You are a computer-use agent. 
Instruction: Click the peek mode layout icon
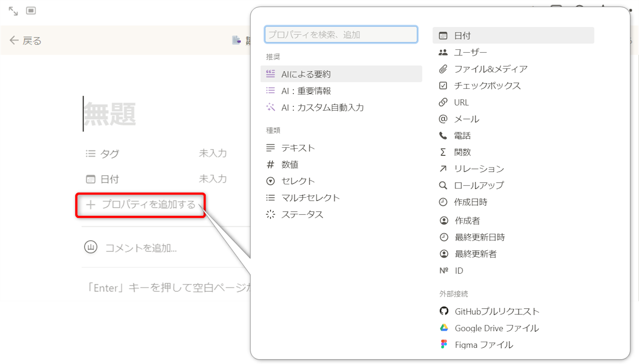tap(31, 11)
